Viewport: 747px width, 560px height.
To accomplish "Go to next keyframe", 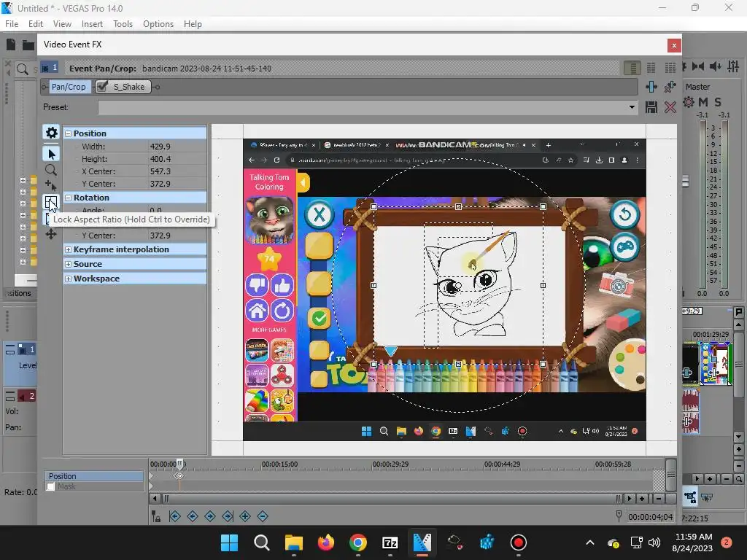I will [210, 516].
